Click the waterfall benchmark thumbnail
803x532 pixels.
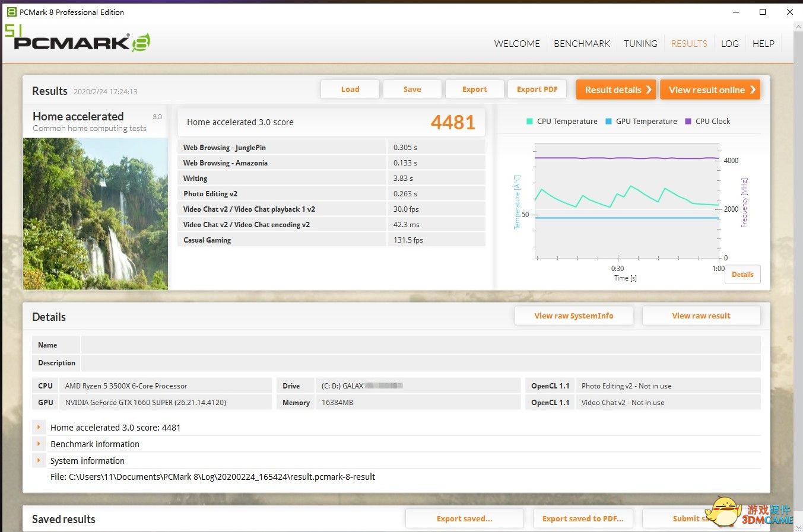coord(96,214)
